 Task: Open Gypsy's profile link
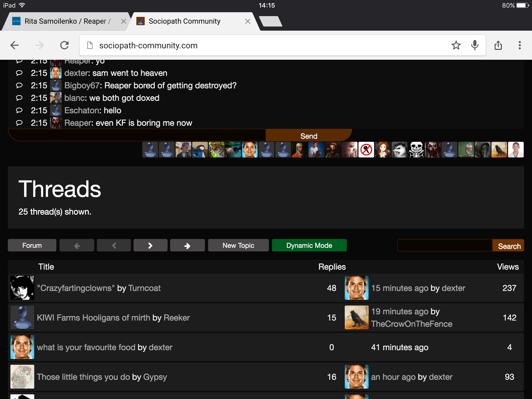155,377
